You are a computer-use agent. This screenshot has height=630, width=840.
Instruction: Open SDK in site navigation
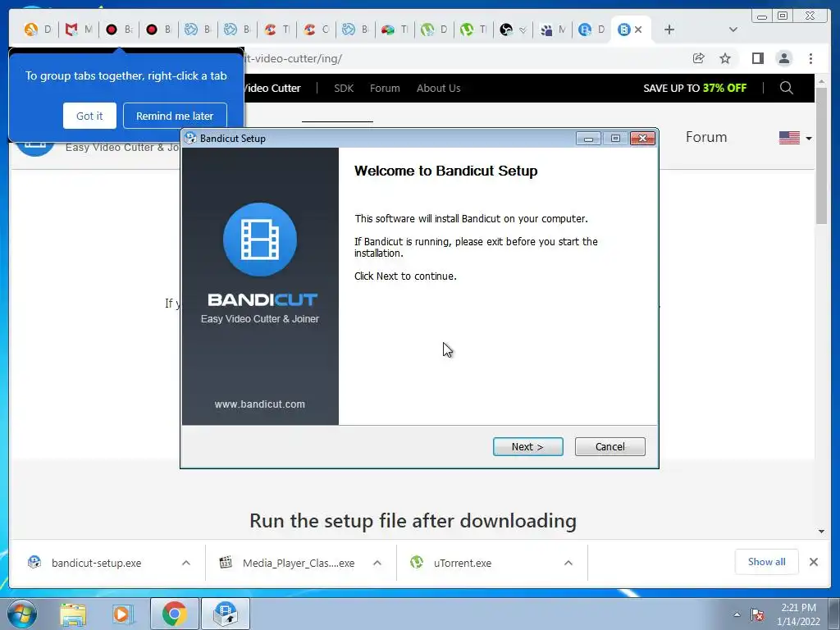pos(344,89)
